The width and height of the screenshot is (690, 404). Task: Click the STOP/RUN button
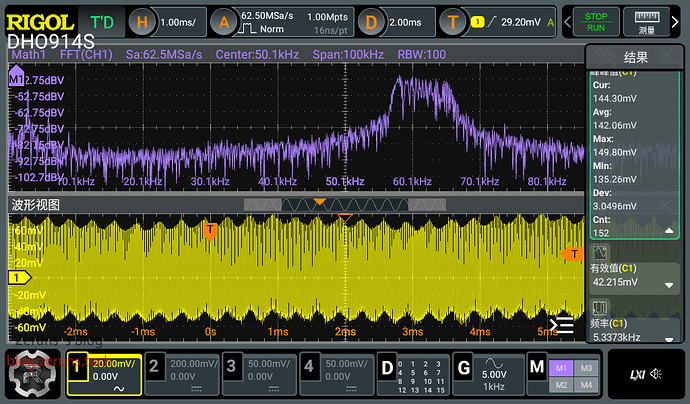click(596, 21)
